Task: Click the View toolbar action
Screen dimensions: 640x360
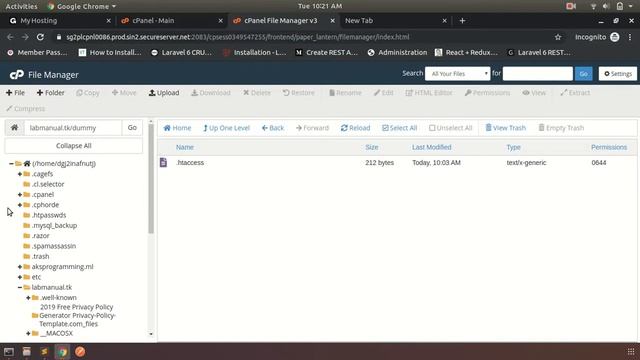Action: 534,93
